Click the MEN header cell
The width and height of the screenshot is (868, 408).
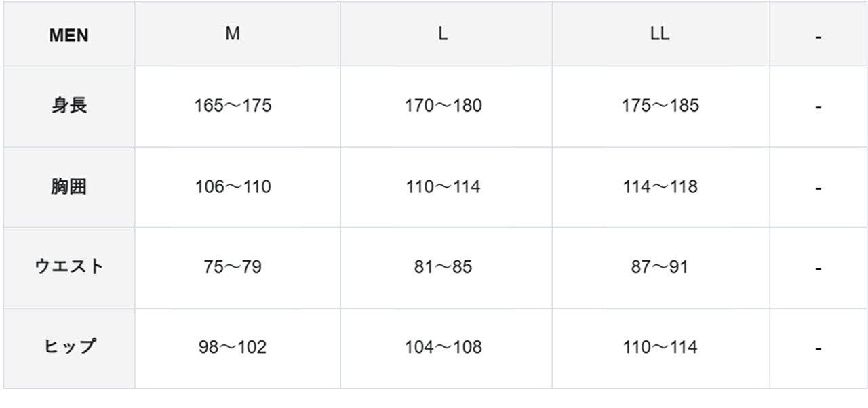[68, 35]
